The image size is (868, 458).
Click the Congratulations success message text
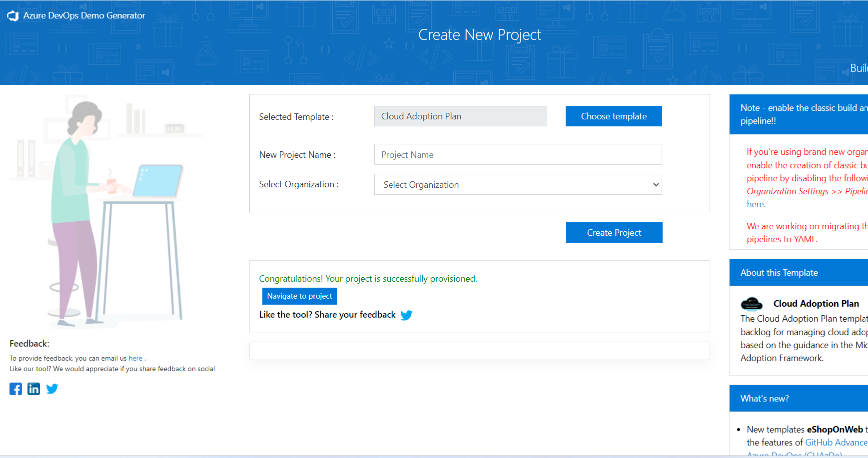368,279
